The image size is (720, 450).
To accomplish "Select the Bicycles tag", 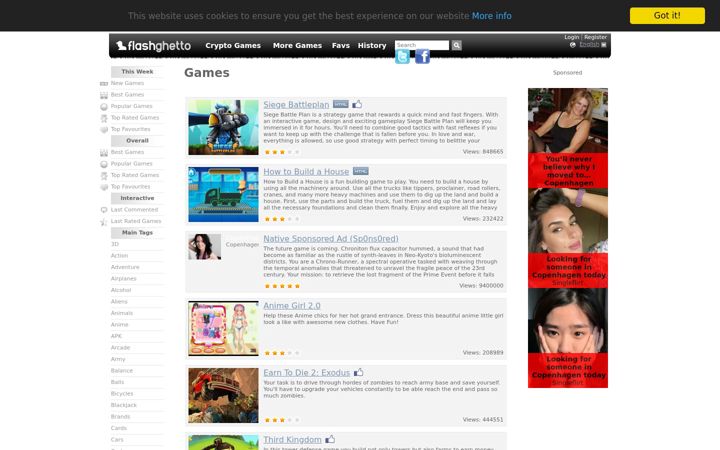I will click(x=122, y=394).
